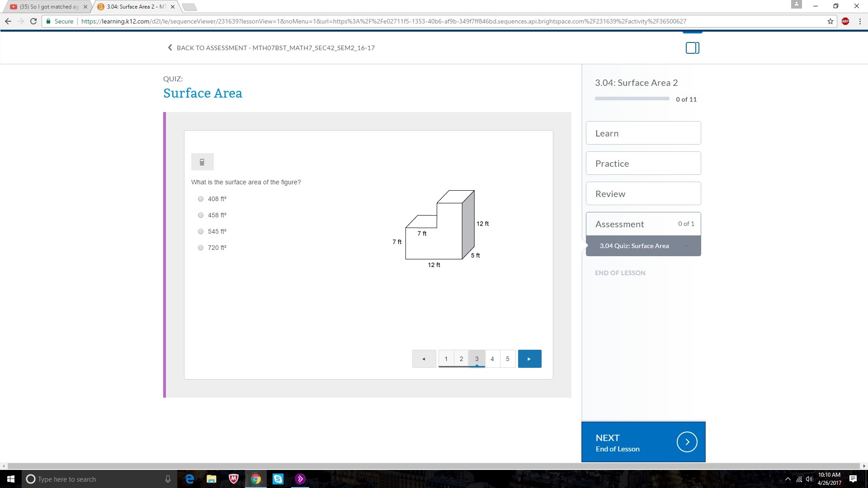Go to previous question arrow
The image size is (868, 488).
(x=424, y=359)
